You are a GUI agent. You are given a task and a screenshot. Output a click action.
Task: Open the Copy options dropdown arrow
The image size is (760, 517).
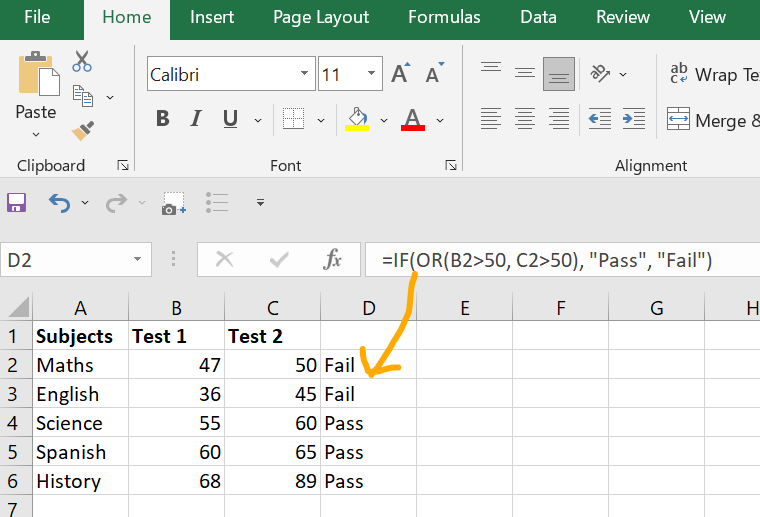(x=110, y=97)
